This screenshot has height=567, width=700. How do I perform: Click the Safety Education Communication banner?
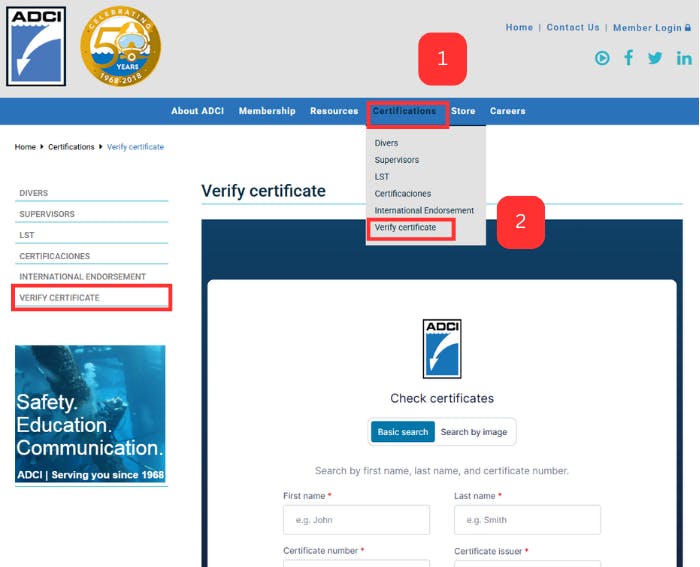90,413
